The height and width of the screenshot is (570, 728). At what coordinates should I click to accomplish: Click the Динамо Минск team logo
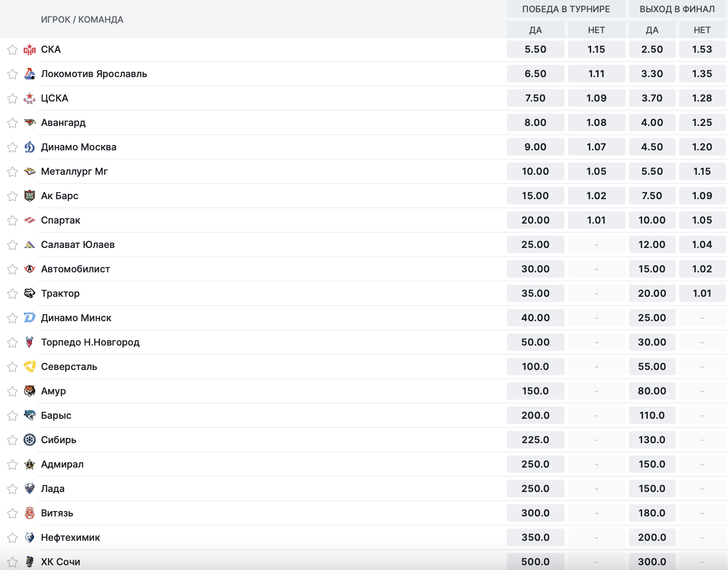pos(30,318)
